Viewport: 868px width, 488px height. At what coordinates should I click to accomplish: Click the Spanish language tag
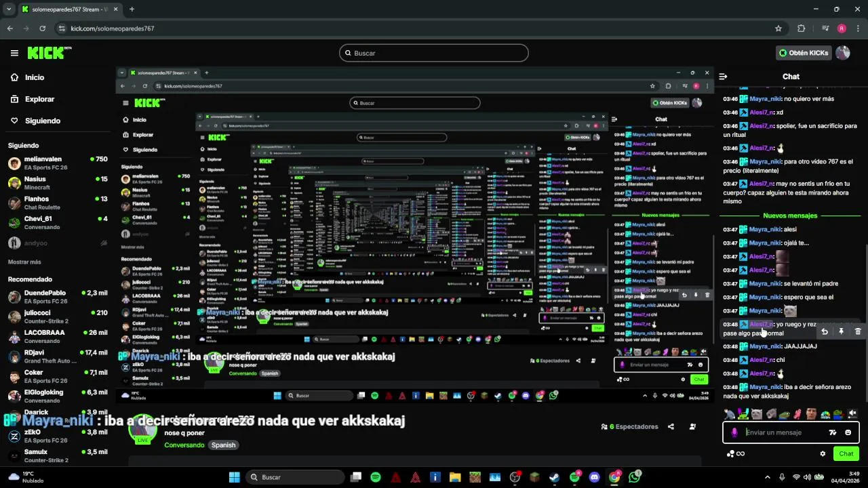(223, 445)
